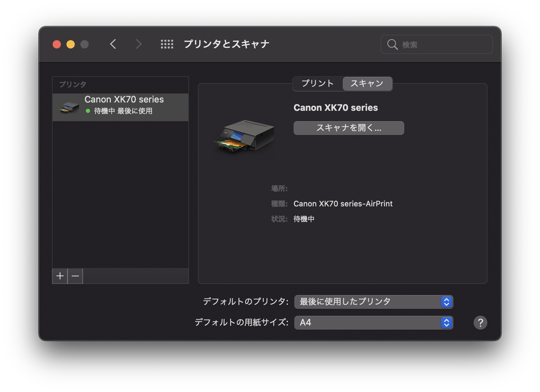The image size is (540, 392).
Task: Click the プリンタ list header
Action: coord(73,84)
